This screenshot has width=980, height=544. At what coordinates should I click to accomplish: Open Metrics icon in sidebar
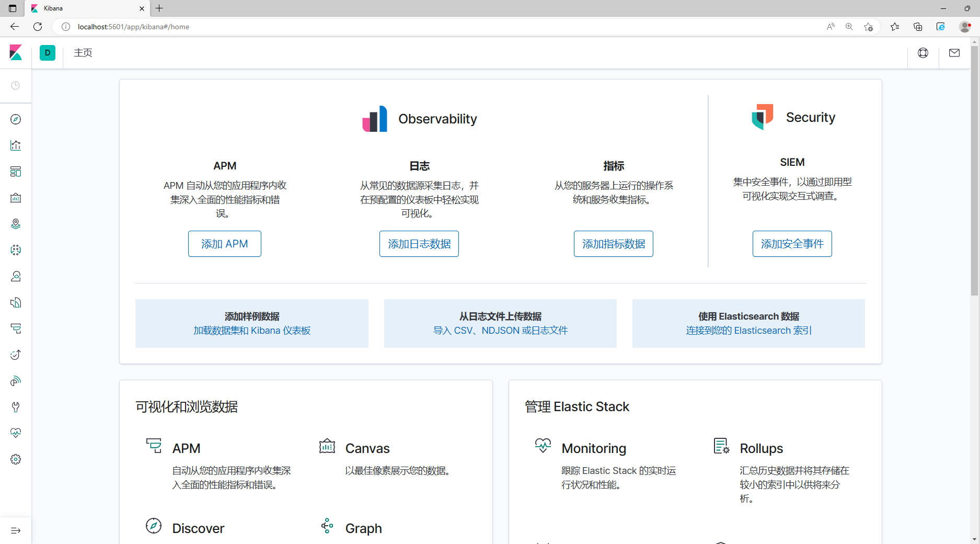pos(16,276)
